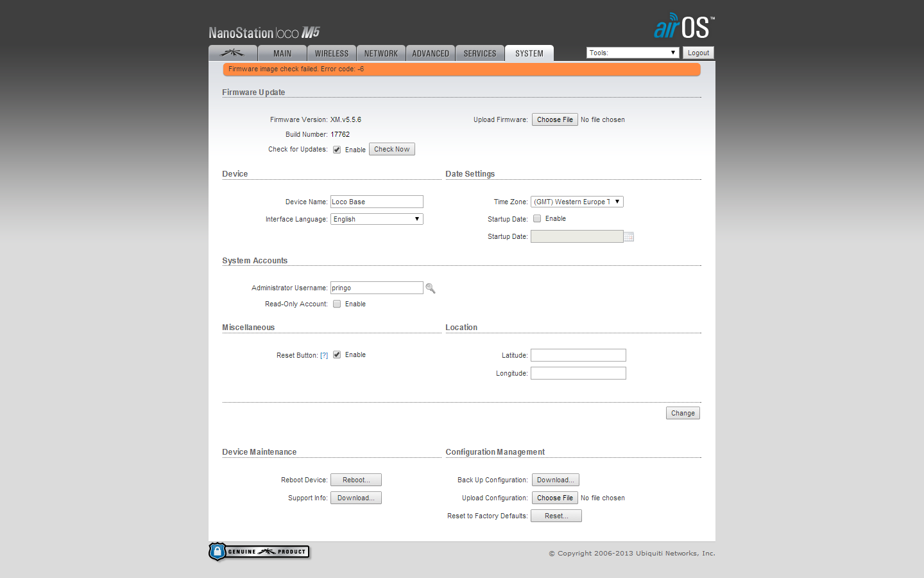Open the Ubiquiti logo tab
The height and width of the screenshot is (578, 924).
point(233,53)
